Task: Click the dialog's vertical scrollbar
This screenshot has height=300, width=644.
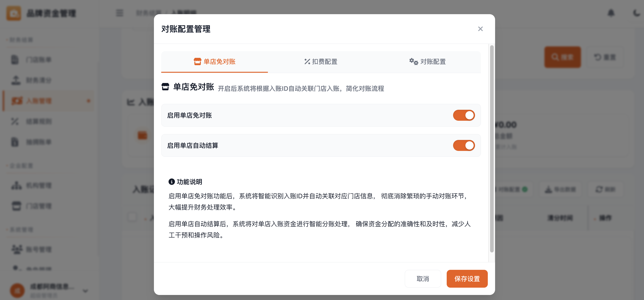Action: [x=491, y=149]
